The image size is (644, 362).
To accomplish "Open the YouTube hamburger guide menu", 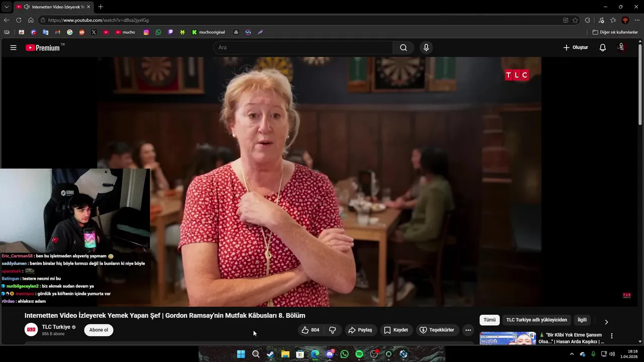I will [14, 48].
